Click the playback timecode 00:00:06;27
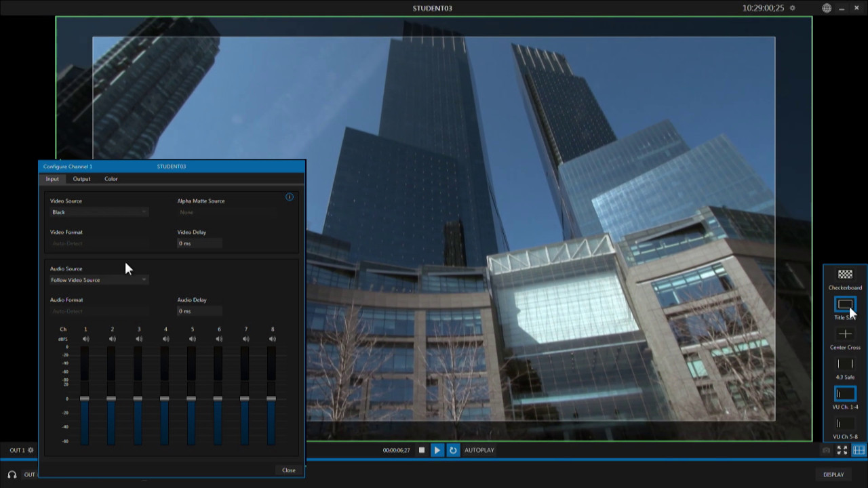Image resolution: width=868 pixels, height=488 pixels. click(397, 450)
